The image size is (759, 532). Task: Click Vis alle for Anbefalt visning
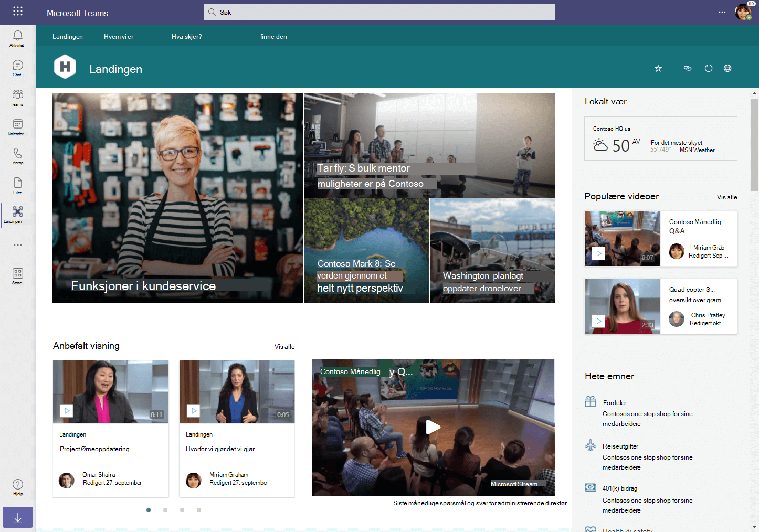(284, 347)
